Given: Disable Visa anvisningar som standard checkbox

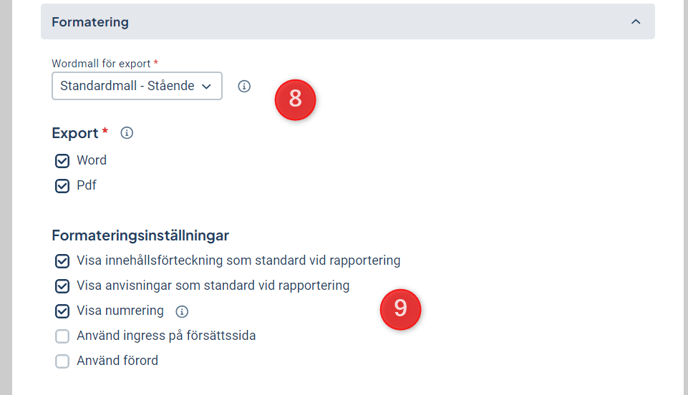Looking at the screenshot, I should click(x=62, y=286).
